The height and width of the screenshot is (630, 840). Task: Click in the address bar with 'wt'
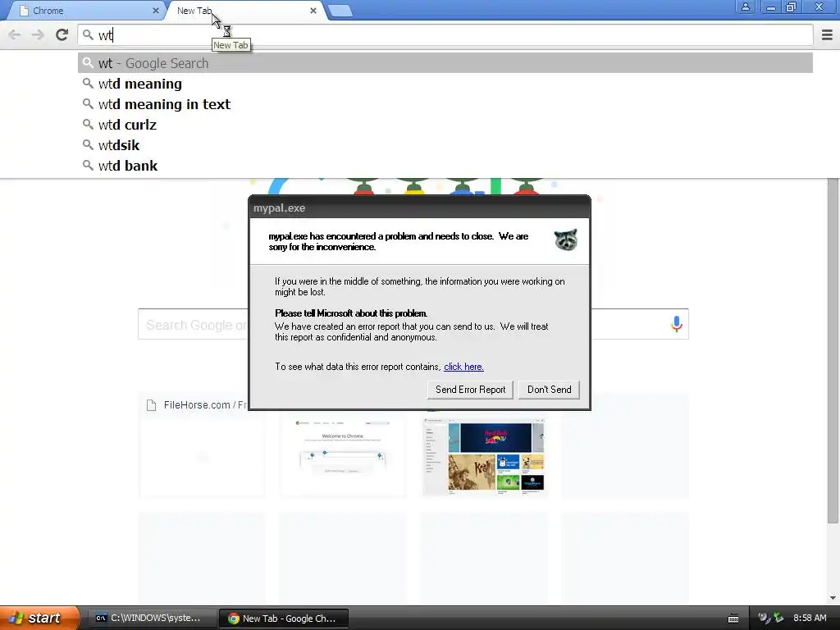(x=445, y=35)
